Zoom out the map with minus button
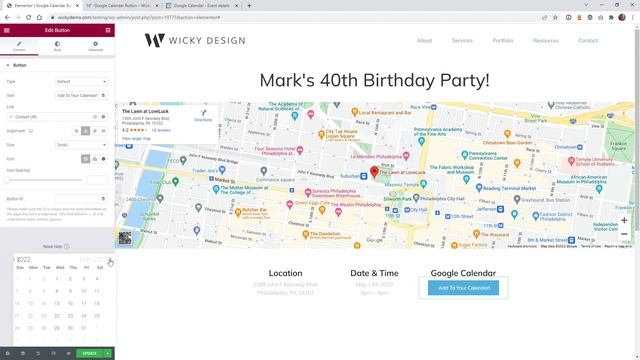The height and width of the screenshot is (360, 640). (x=624, y=234)
